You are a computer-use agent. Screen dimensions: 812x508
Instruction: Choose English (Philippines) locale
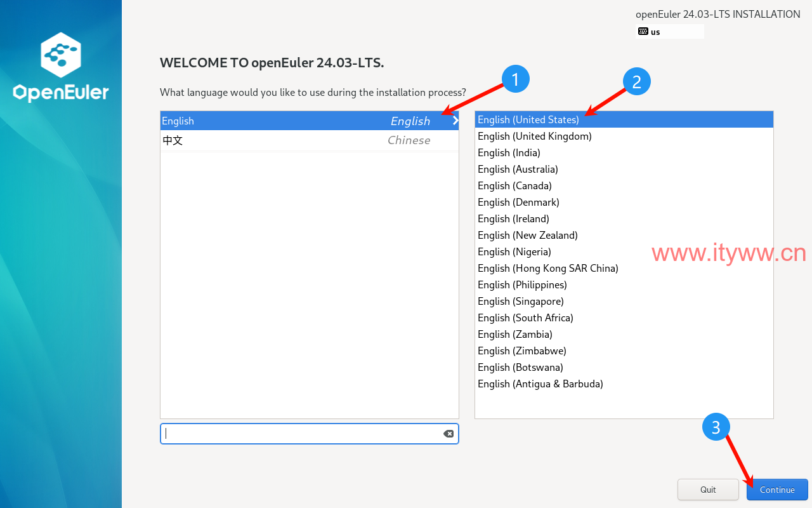[624, 284]
